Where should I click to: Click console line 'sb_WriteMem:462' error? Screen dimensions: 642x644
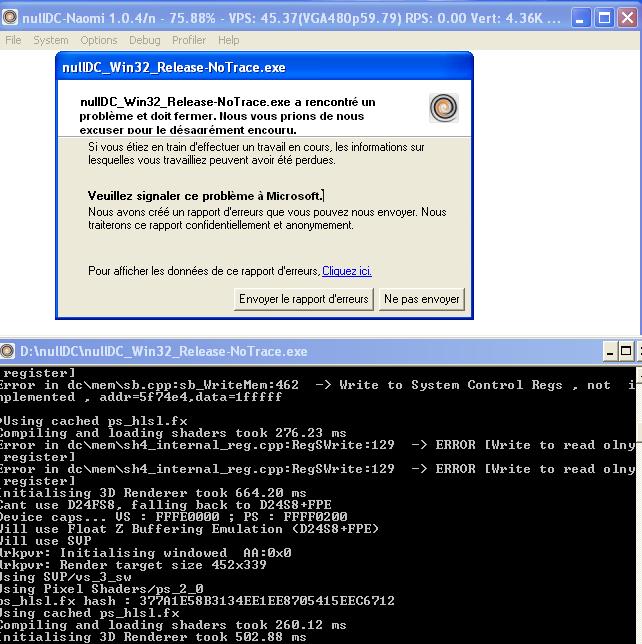coord(318,385)
